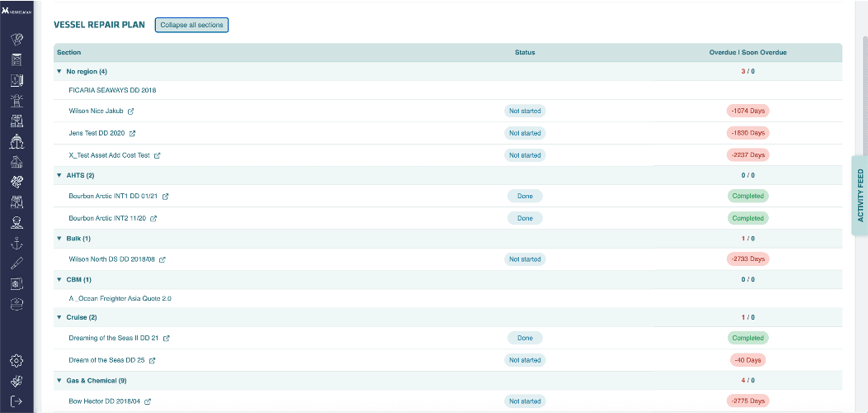Open Bourbon Arctic INT1 DD 01/21 project
This screenshot has height=413, width=868.
point(113,197)
